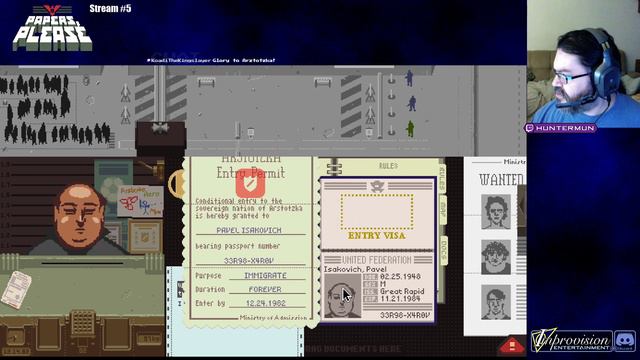Viewport: 640px width, 360px height.
Task: Click the permit passport number 33R98-X4R0V
Action: coord(249,260)
